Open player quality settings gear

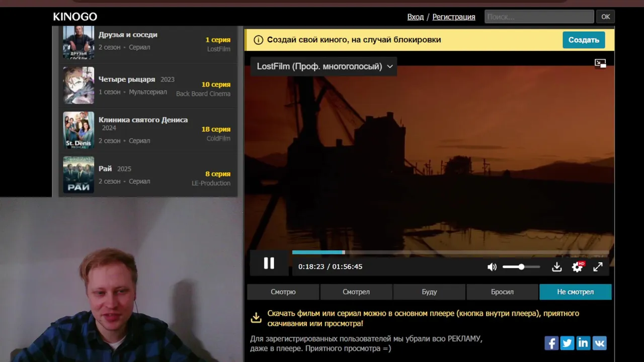[x=578, y=267]
